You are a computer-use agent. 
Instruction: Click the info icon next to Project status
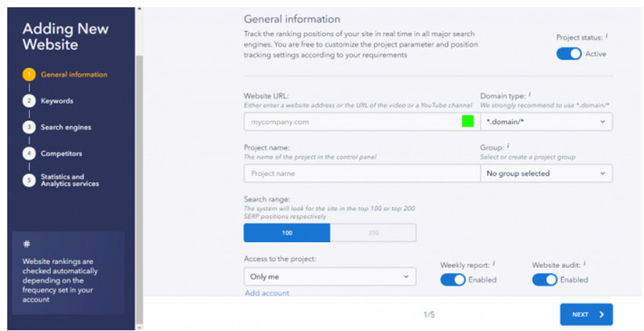(x=607, y=35)
